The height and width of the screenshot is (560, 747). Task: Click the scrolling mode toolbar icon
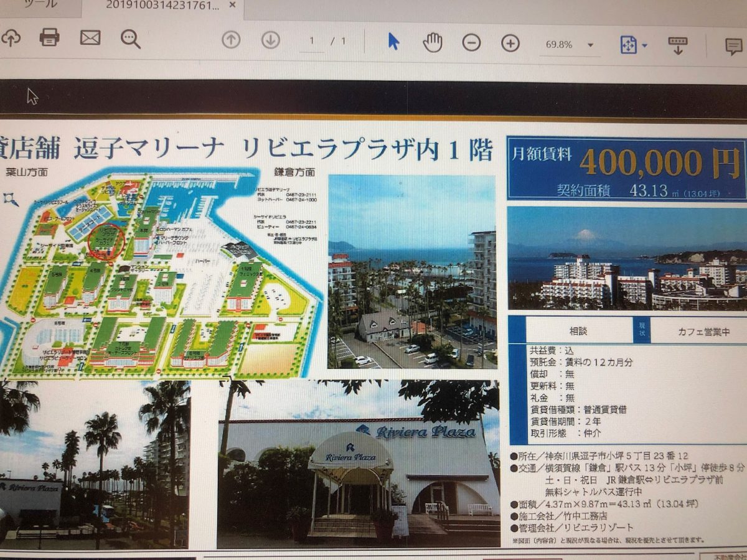[678, 46]
